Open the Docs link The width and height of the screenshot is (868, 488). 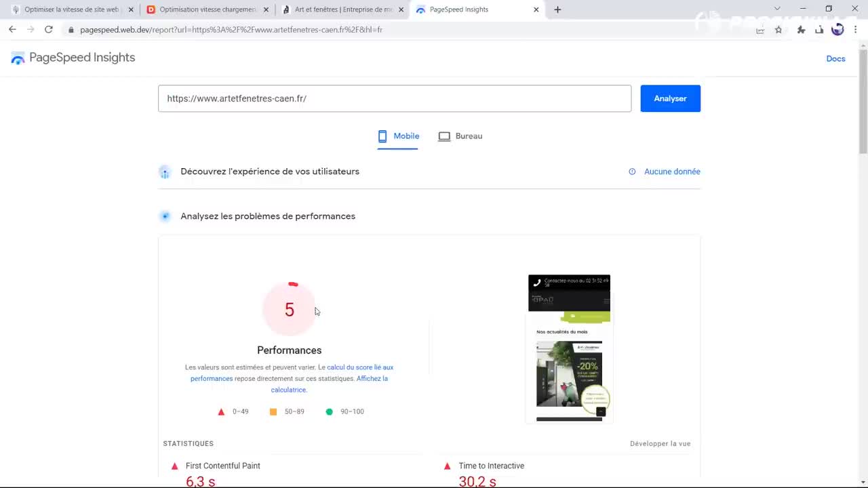point(835,59)
